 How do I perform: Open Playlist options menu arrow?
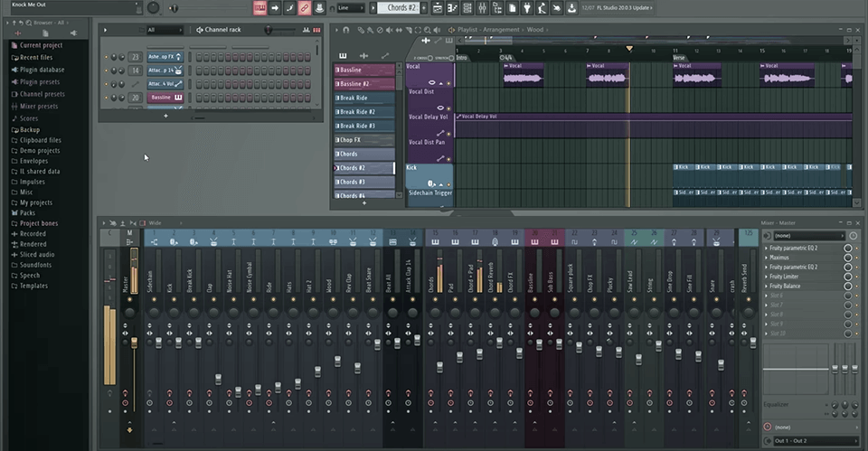click(336, 30)
